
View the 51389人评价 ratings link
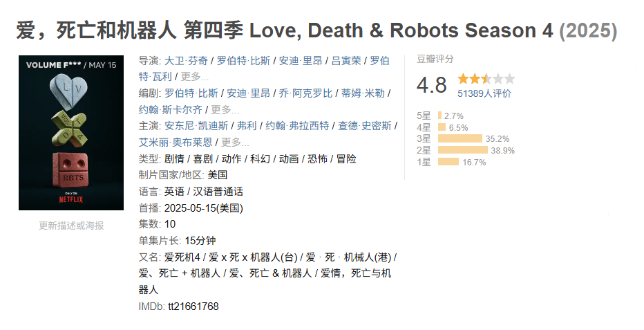(484, 94)
